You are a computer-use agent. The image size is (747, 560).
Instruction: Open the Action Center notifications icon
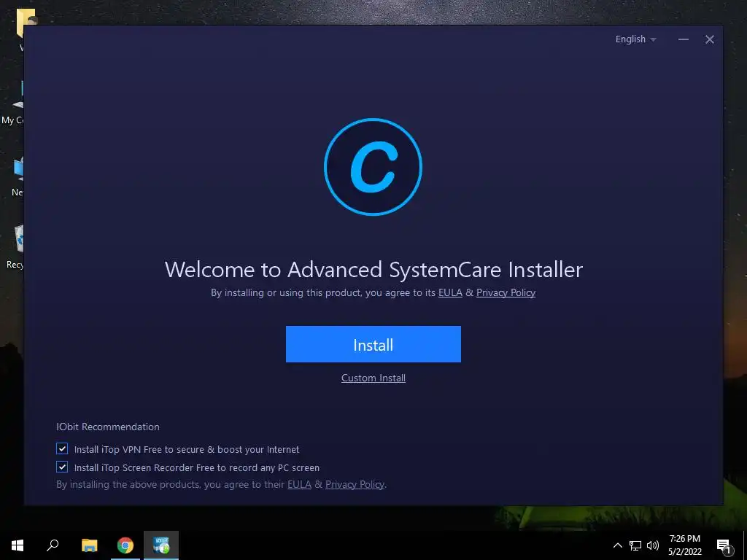(x=724, y=545)
